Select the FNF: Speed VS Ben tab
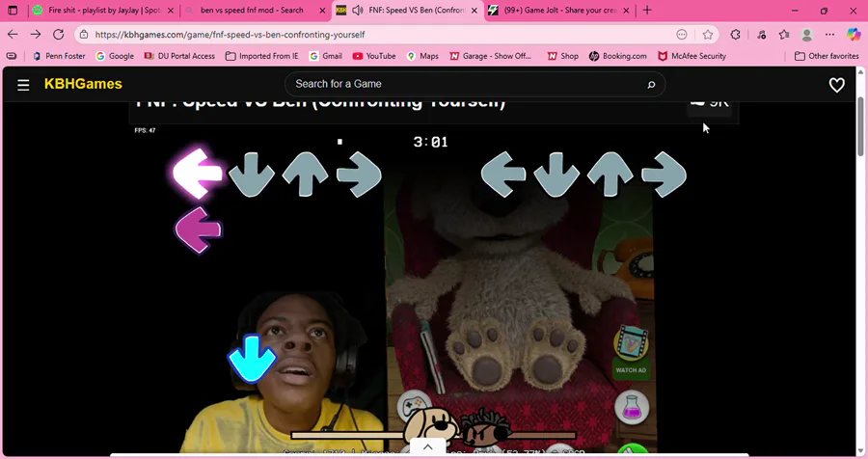Viewport: 868px width, 459px height. (x=407, y=10)
